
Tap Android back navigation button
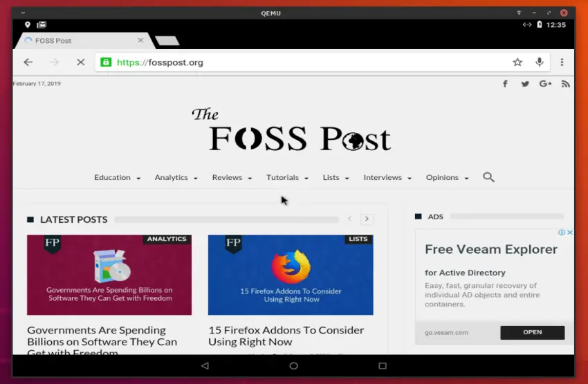tap(205, 365)
